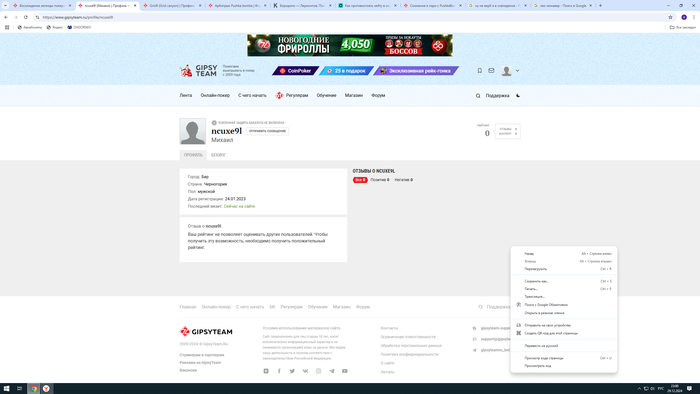Image resolution: width=700 pixels, height=394 pixels.
Task: Open the 'Яндекс' bookmark
Action: pos(55,27)
